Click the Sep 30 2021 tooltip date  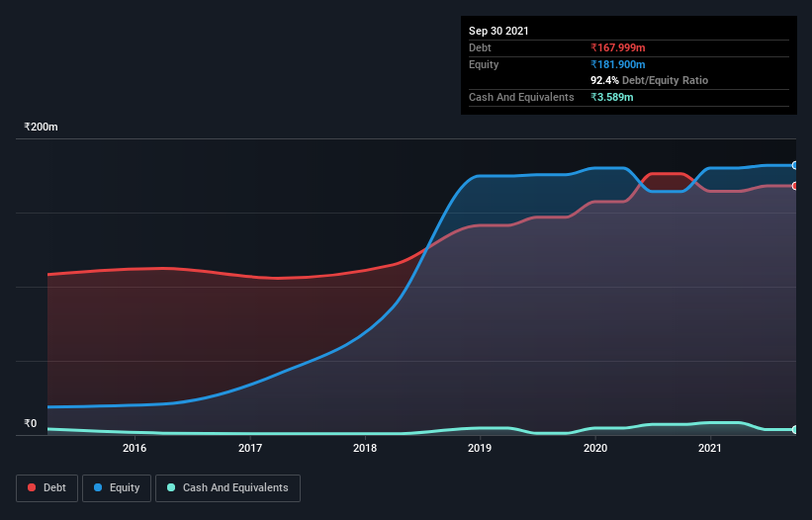[x=498, y=31]
